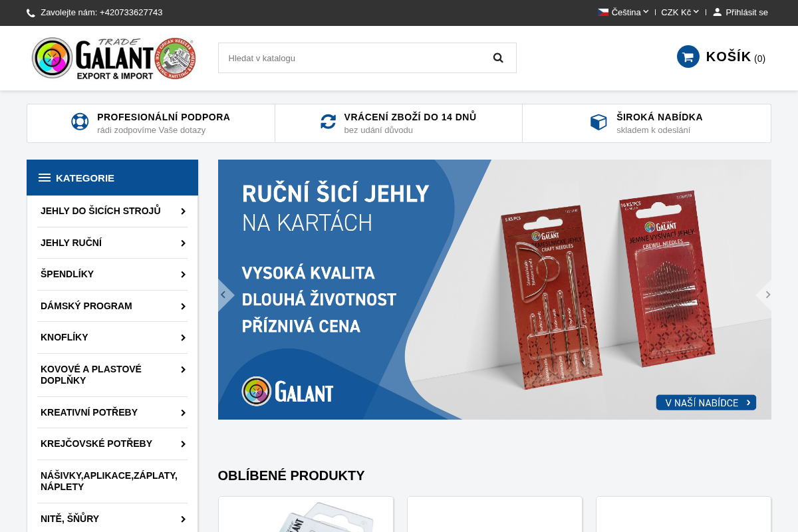Select the Oblíbené produkty heading
Viewport: 798px width, 532px height.
tap(291, 475)
